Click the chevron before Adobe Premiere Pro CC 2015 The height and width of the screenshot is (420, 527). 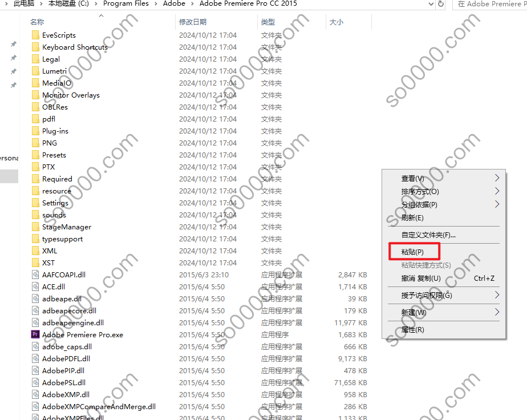(192, 3)
